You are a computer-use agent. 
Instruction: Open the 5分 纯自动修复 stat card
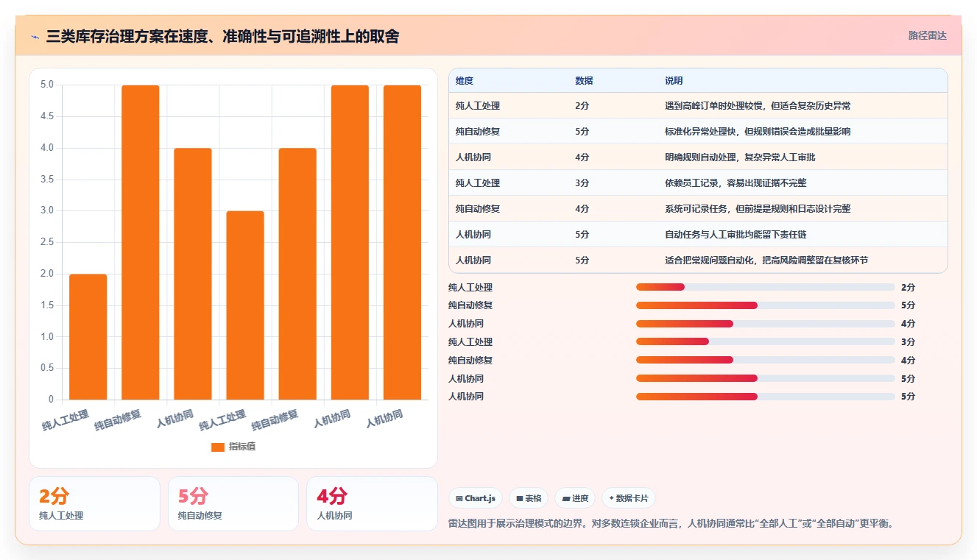coord(233,503)
